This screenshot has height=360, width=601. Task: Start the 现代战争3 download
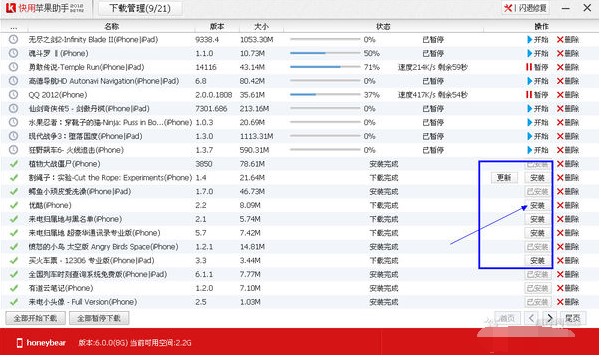(x=538, y=136)
